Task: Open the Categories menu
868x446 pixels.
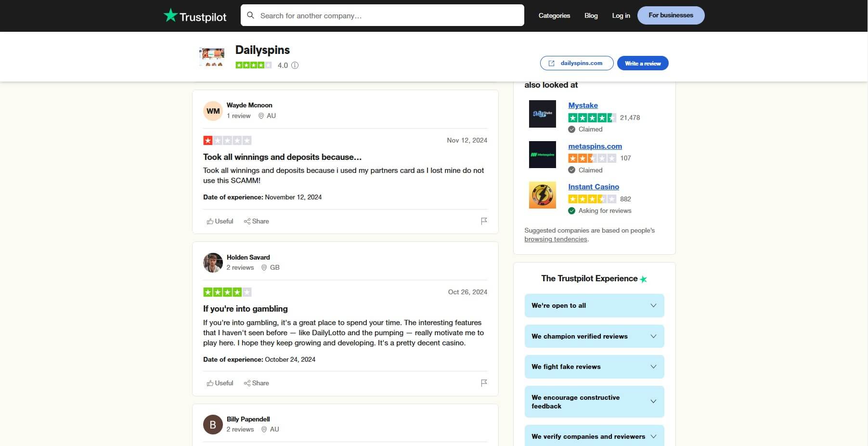Action: 554,15
